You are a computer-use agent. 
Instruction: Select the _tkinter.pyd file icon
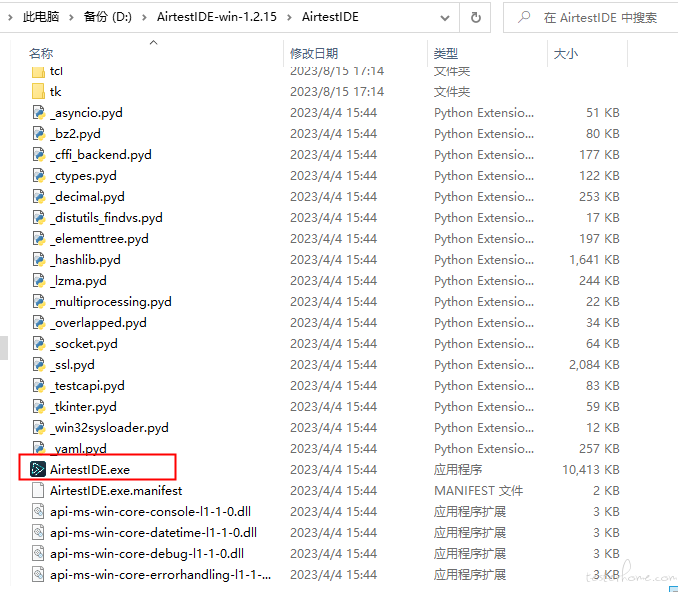point(38,406)
